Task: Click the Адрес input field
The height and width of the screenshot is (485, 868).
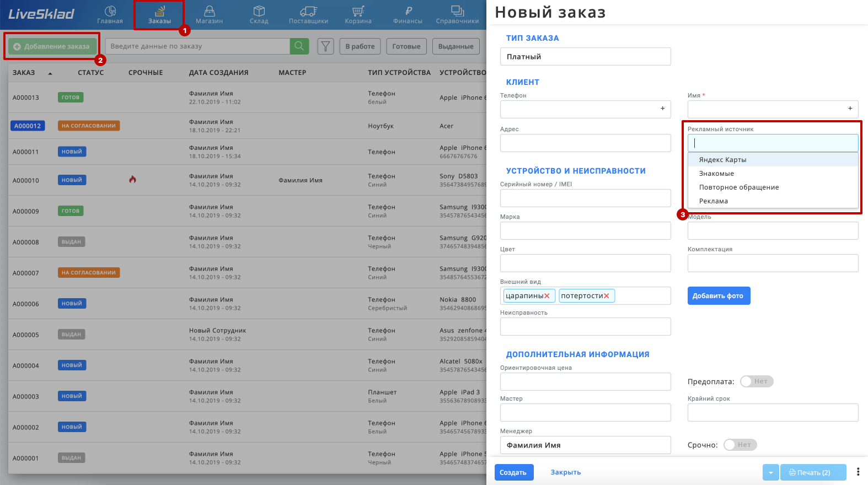Action: [x=586, y=143]
